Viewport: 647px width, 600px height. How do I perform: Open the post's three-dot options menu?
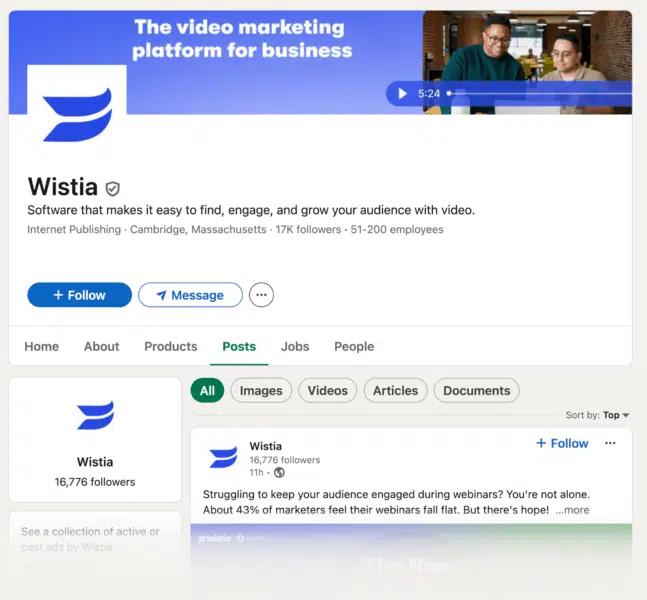click(x=610, y=443)
